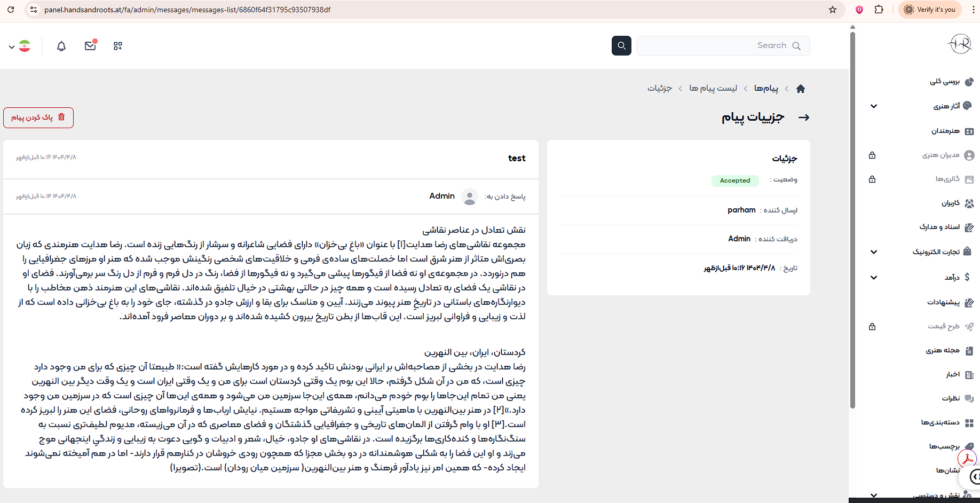Open the apps grid icon

[x=118, y=46]
